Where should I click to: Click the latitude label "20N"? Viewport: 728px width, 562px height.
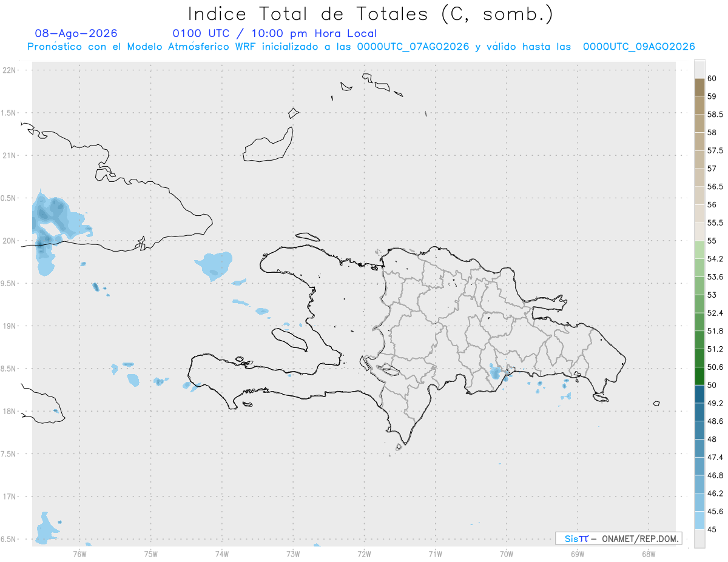coord(9,241)
